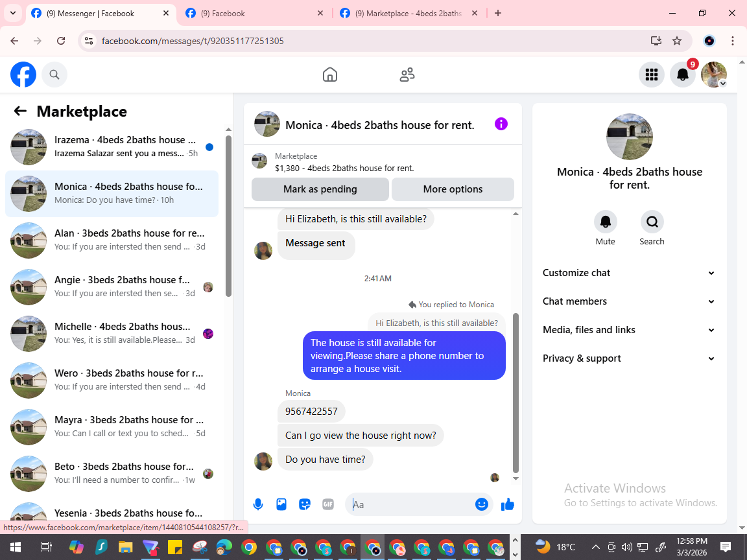The width and height of the screenshot is (747, 560).
Task: Open File Explorer from taskbar
Action: (x=125, y=547)
